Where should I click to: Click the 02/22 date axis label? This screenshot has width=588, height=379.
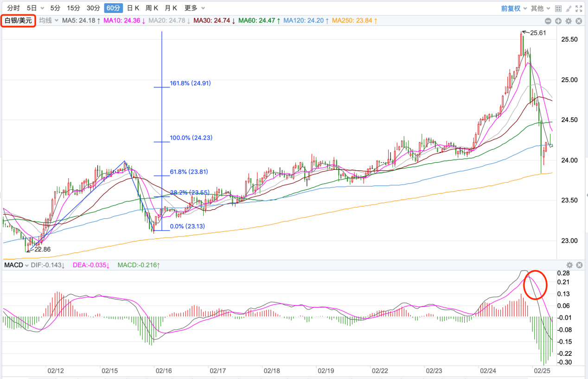point(380,371)
